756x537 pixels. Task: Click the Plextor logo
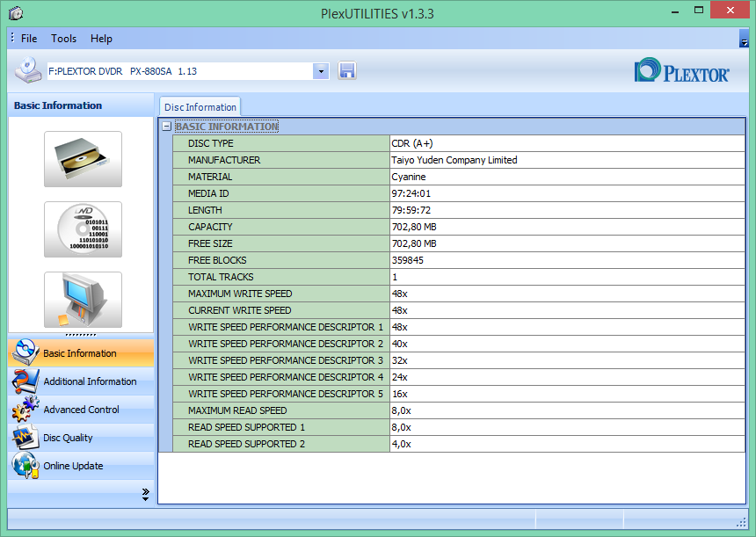(x=682, y=70)
